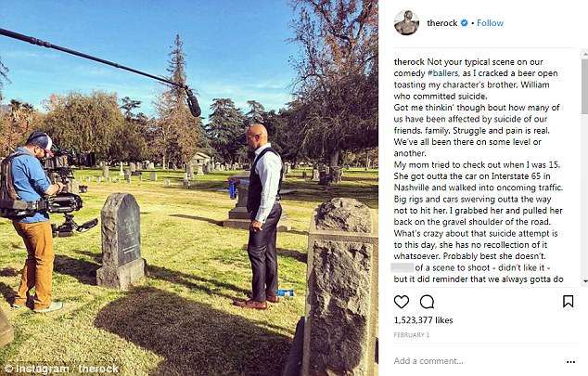
Task: Click the caption scrollbar down arrow
Action: [584, 280]
